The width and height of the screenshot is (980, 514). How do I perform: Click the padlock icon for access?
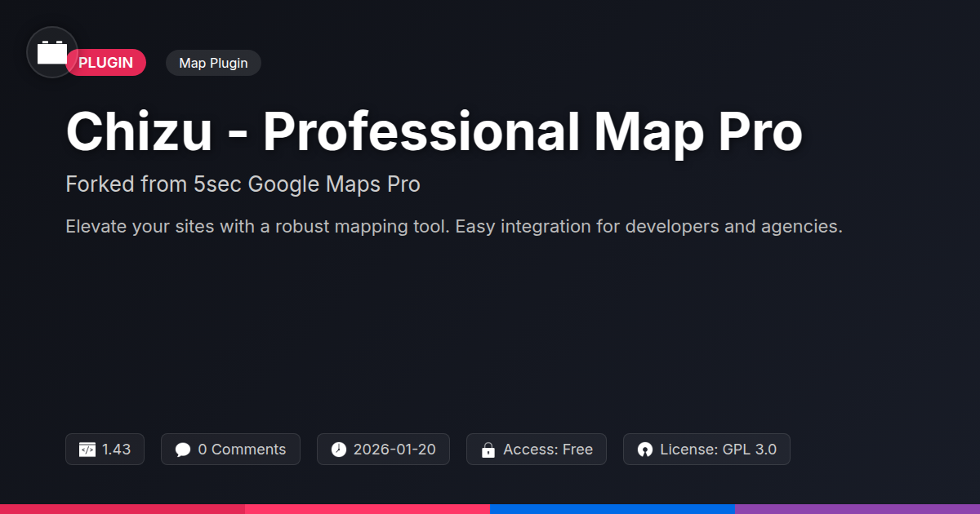(488, 450)
